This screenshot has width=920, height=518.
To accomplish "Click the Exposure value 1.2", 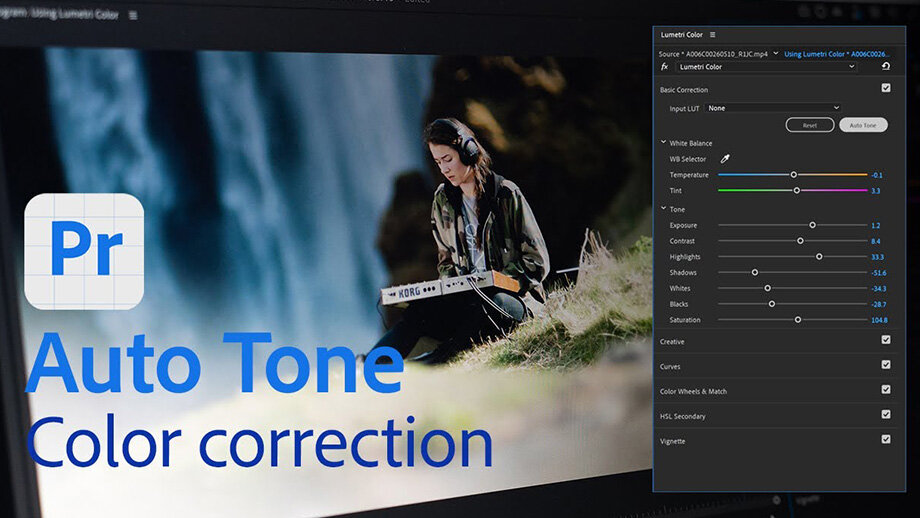I will [x=875, y=226].
